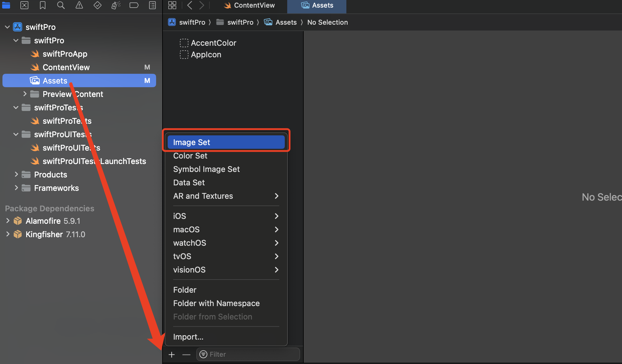Expand the Products folder
Viewport: 622px width, 364px height.
(x=16, y=174)
